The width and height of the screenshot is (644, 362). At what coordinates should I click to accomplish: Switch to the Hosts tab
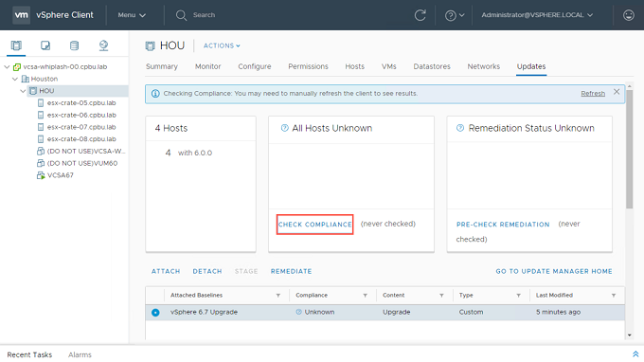pos(355,66)
